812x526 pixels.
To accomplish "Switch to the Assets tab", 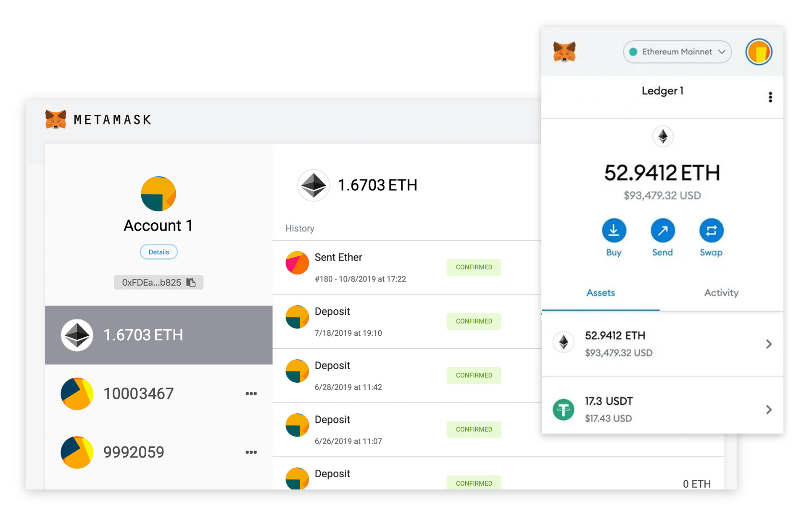I will (601, 293).
